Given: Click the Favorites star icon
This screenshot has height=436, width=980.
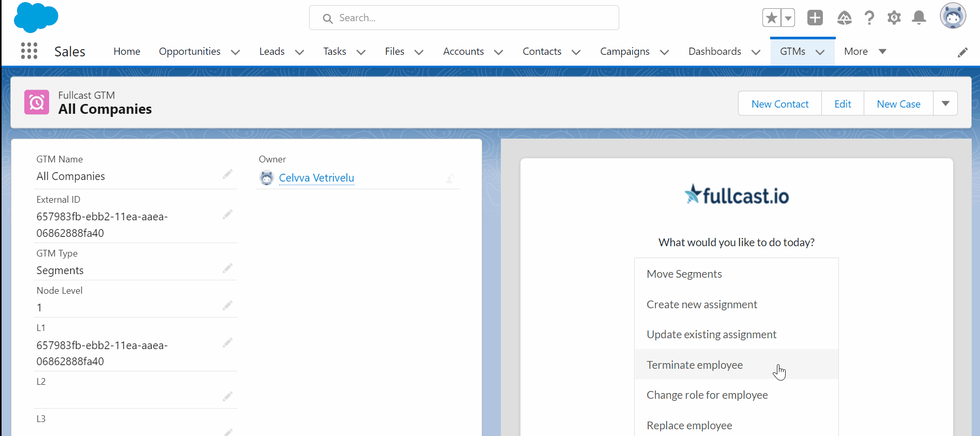Looking at the screenshot, I should click(772, 18).
